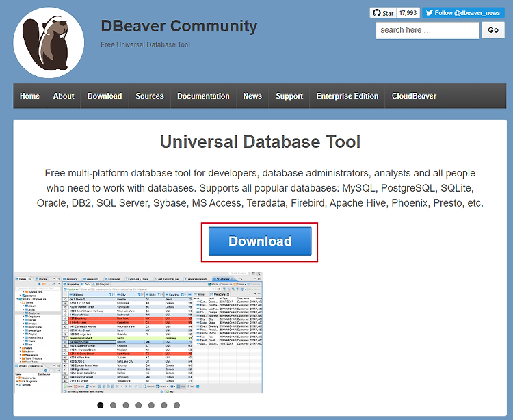The height and width of the screenshot is (420, 513).
Task: Open the GitHub star count 17,993
Action: (x=408, y=13)
